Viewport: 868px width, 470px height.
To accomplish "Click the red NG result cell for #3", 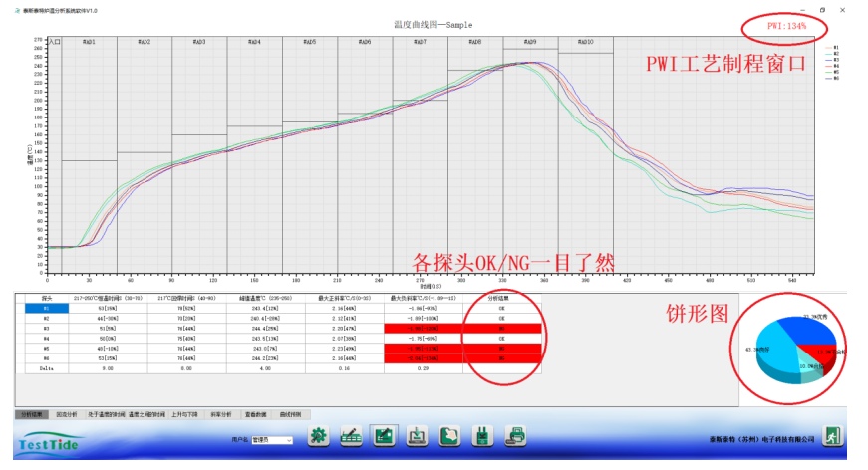I will click(x=502, y=328).
